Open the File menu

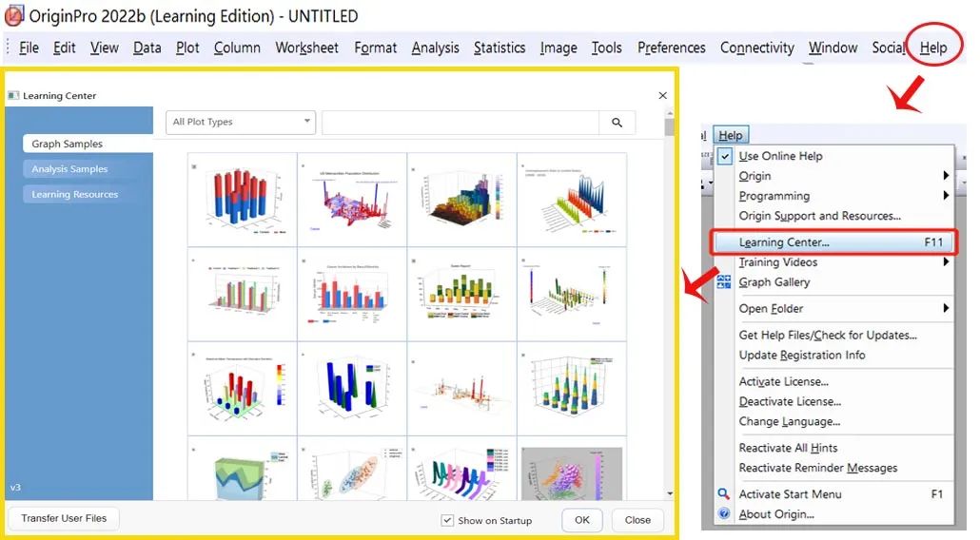coord(29,48)
